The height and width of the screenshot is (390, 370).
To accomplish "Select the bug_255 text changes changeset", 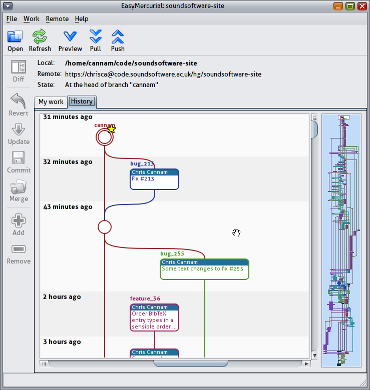I will (x=204, y=269).
